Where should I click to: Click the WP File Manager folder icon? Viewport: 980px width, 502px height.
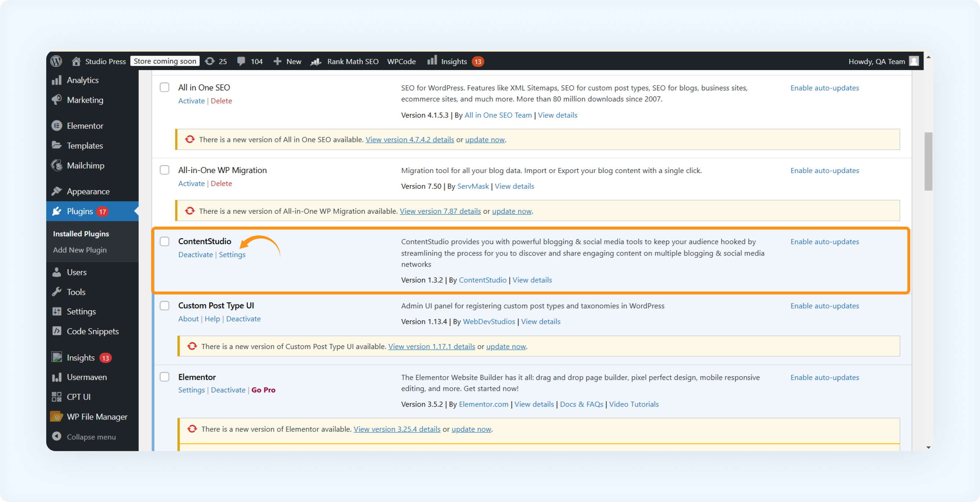coord(57,417)
